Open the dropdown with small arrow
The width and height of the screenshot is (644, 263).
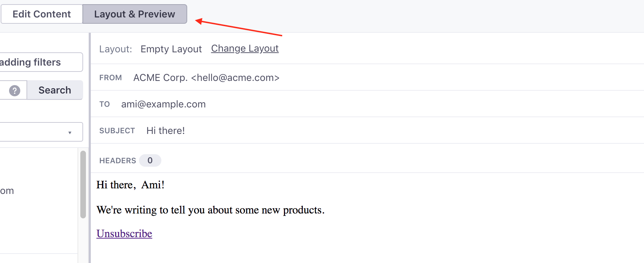pyautogui.click(x=41, y=132)
